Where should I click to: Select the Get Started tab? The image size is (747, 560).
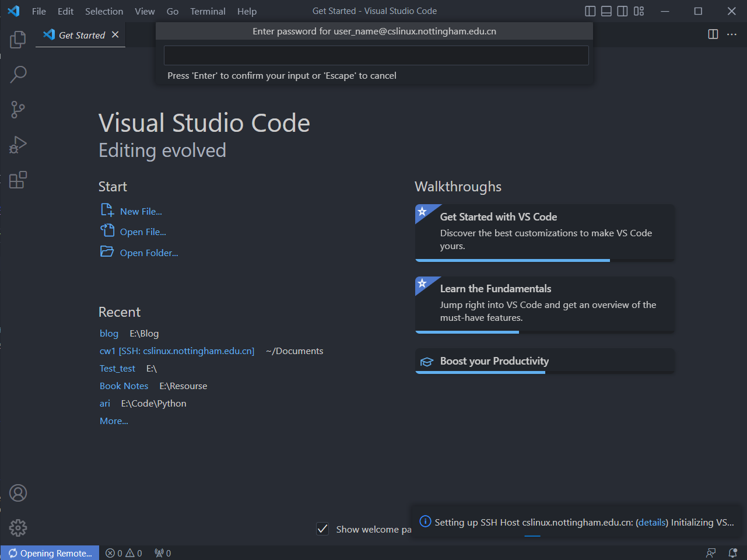(x=80, y=35)
